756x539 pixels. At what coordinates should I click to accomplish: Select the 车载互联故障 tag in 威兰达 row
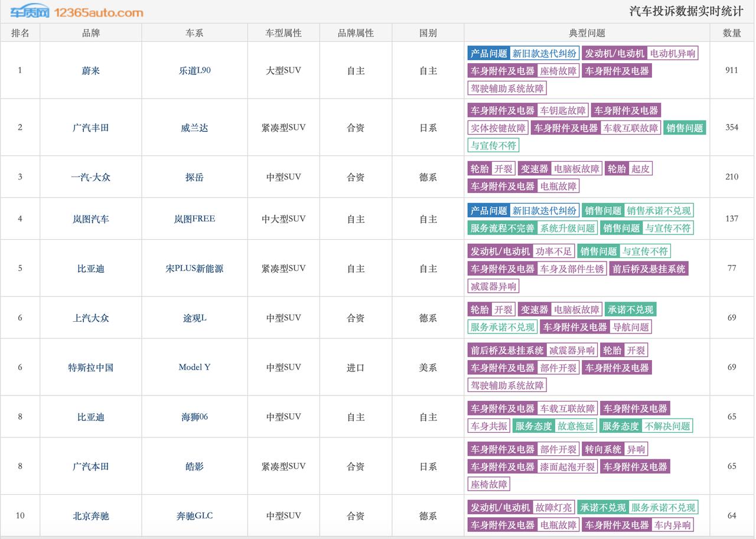[x=630, y=128]
